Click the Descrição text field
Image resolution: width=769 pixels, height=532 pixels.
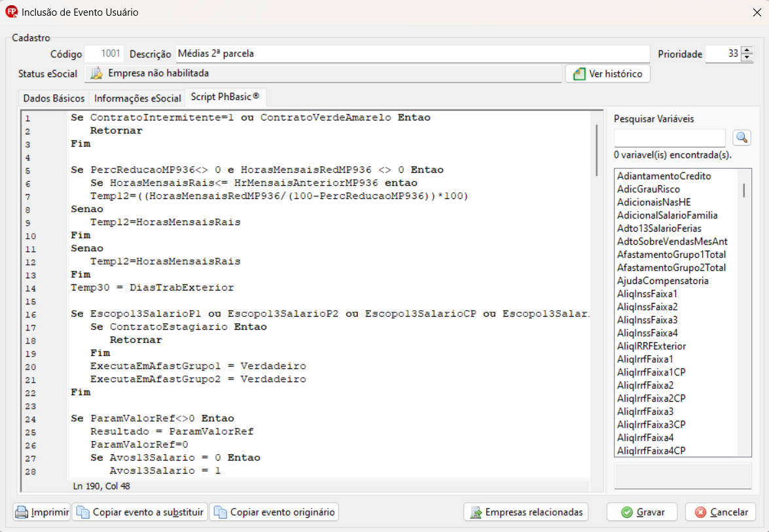(412, 54)
